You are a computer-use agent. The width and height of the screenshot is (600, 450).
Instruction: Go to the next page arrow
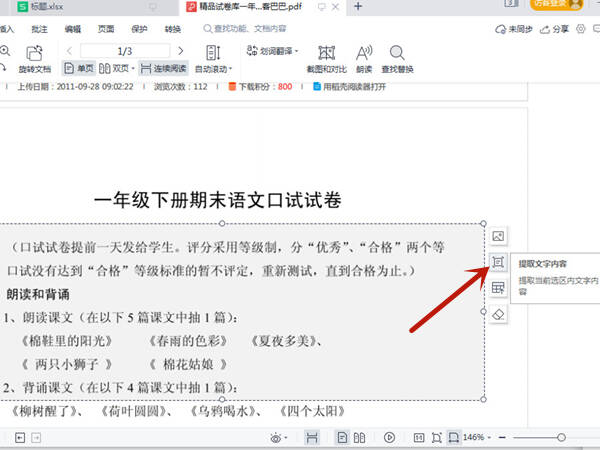(181, 51)
